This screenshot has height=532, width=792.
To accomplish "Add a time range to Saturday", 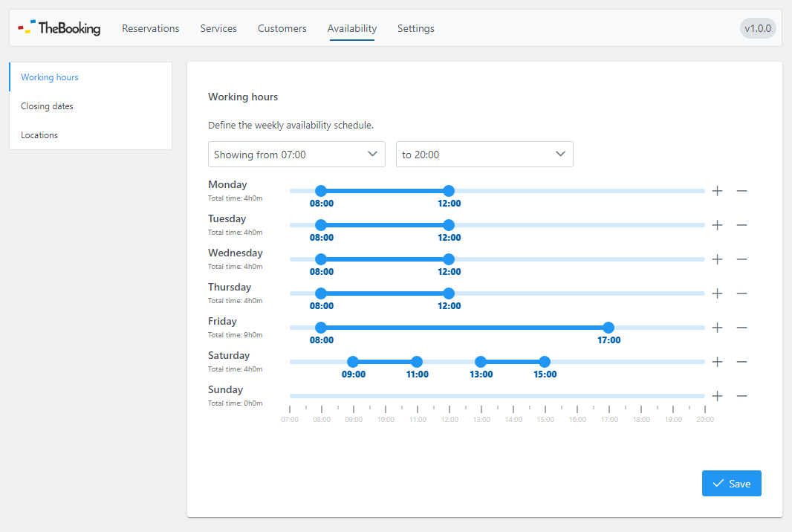I will coord(717,362).
